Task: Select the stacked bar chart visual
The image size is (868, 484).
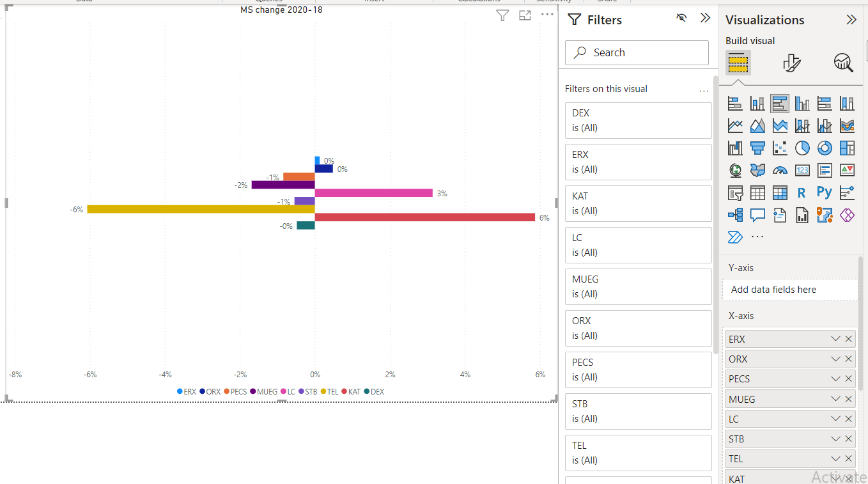Action: (735, 103)
